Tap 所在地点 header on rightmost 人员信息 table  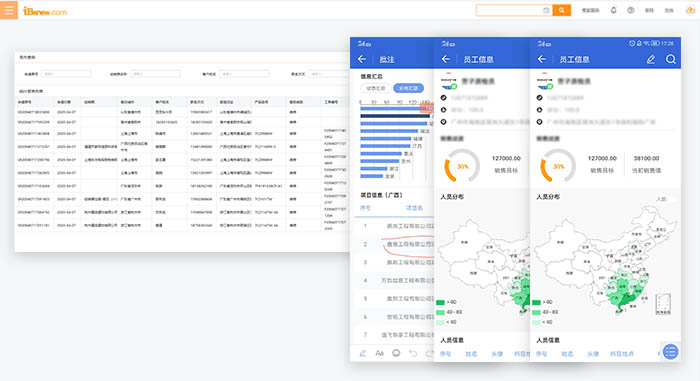point(622,354)
